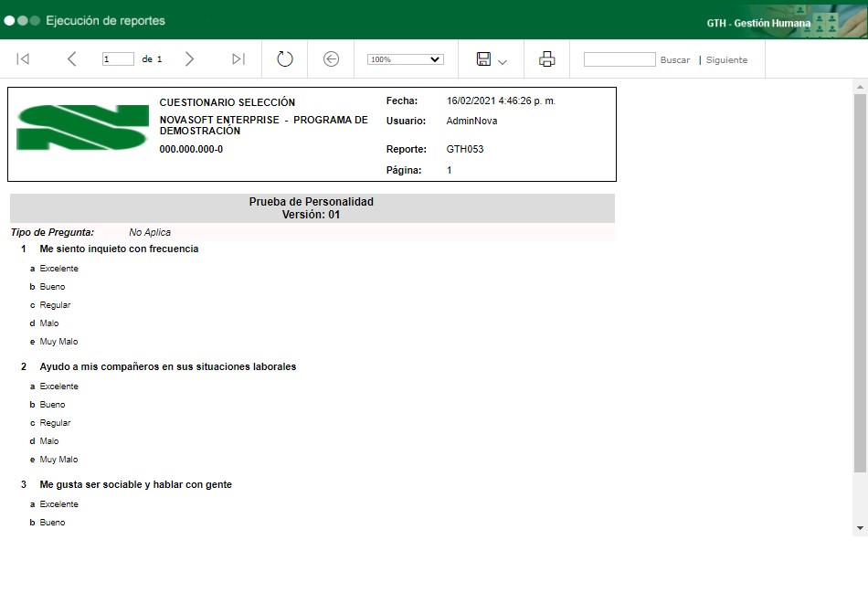Click the Ejecución de reportes title
868x593 pixels.
(105, 20)
